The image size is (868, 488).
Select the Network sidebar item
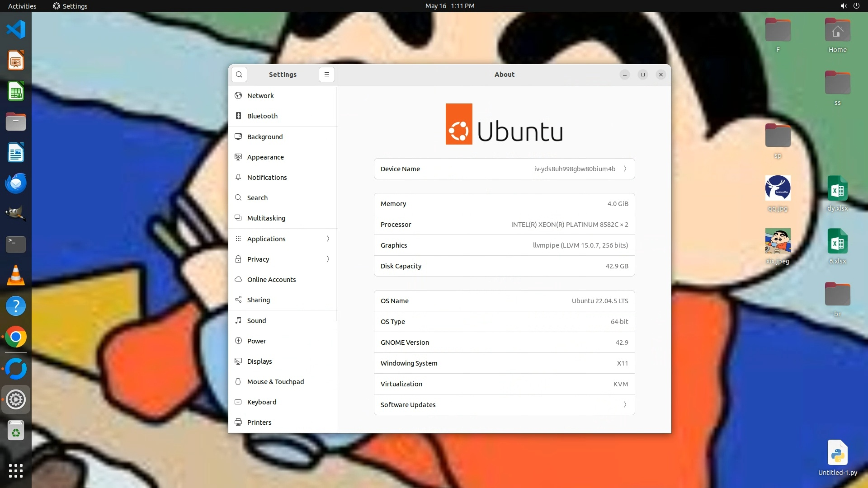coord(260,96)
